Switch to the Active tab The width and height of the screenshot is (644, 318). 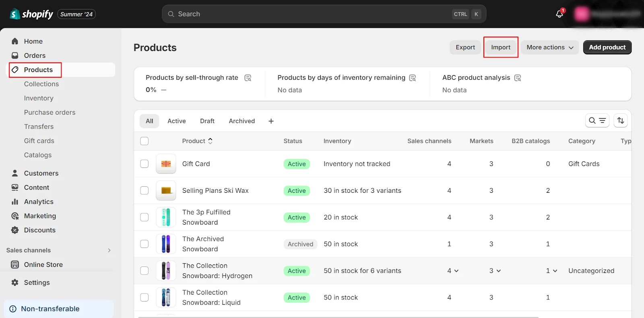pos(177,121)
